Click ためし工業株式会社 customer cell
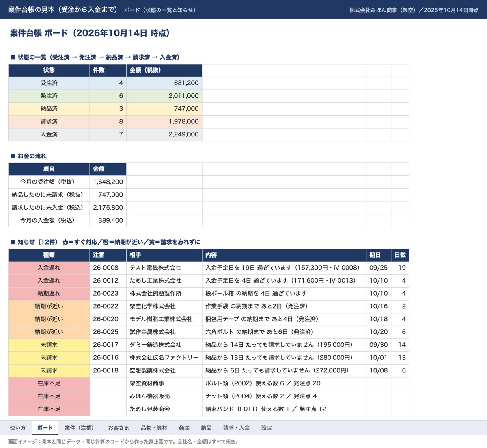The width and height of the screenshot is (487, 448). (x=164, y=281)
